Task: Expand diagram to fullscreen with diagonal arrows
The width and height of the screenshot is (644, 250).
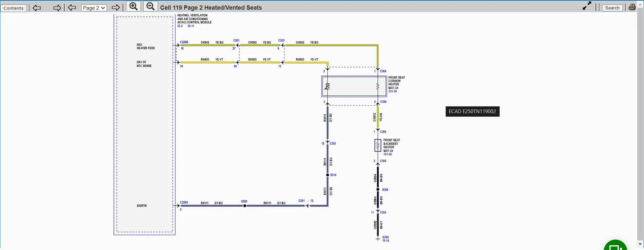Action: pos(587,6)
